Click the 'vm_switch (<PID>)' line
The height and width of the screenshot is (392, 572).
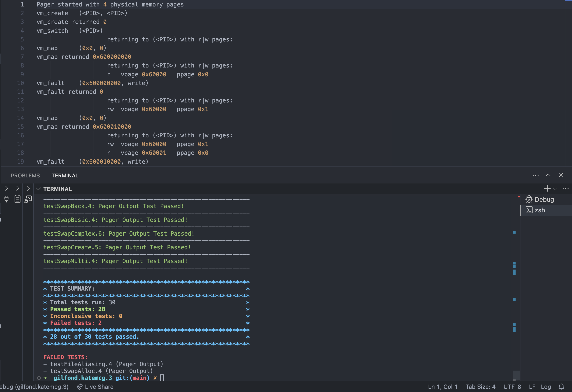(x=70, y=31)
